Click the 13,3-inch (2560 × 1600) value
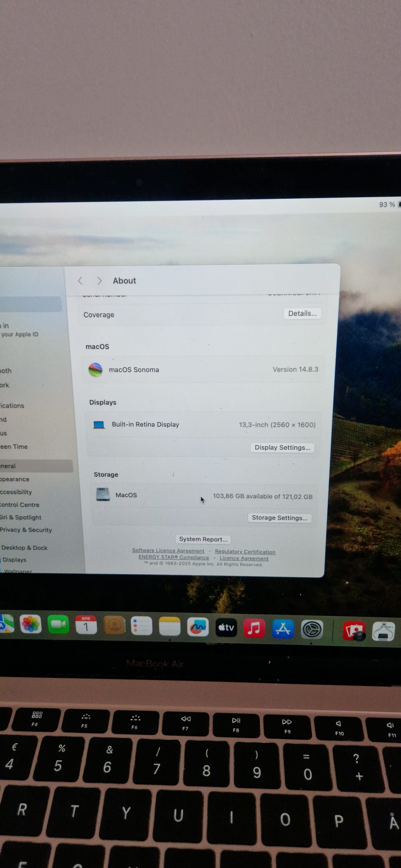The height and width of the screenshot is (868, 401). pyautogui.click(x=277, y=425)
